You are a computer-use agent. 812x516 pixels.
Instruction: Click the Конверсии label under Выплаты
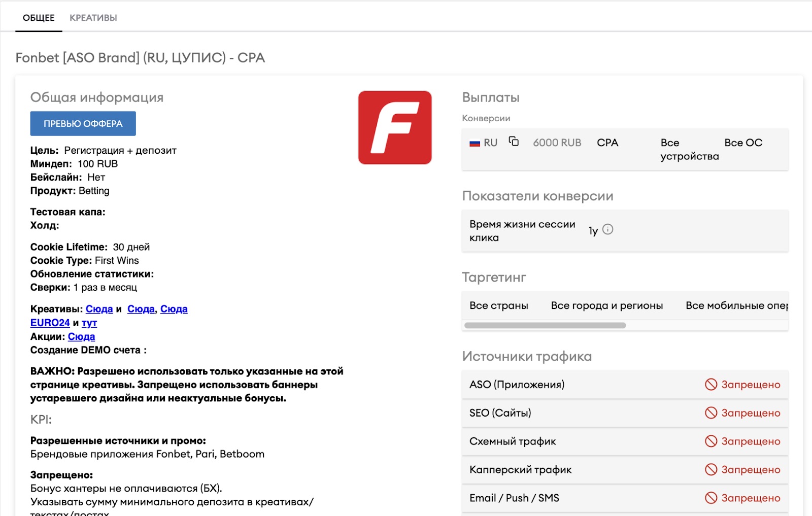pos(486,118)
